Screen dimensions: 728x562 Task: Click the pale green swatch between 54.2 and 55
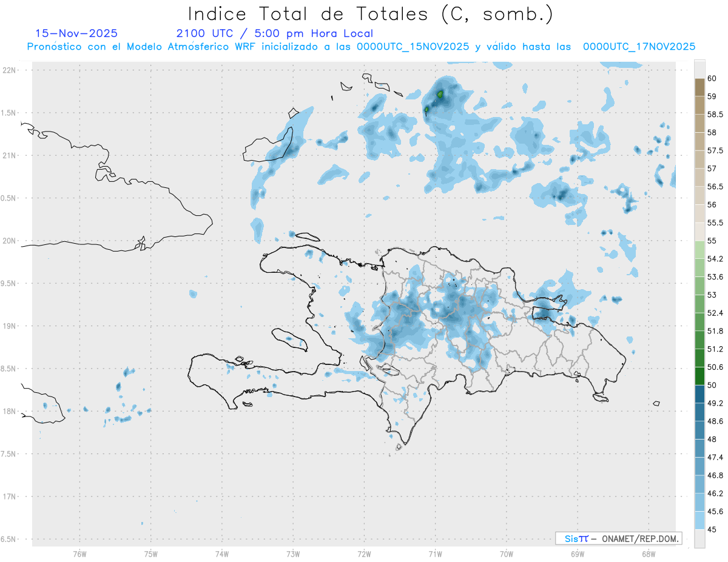[x=699, y=250]
